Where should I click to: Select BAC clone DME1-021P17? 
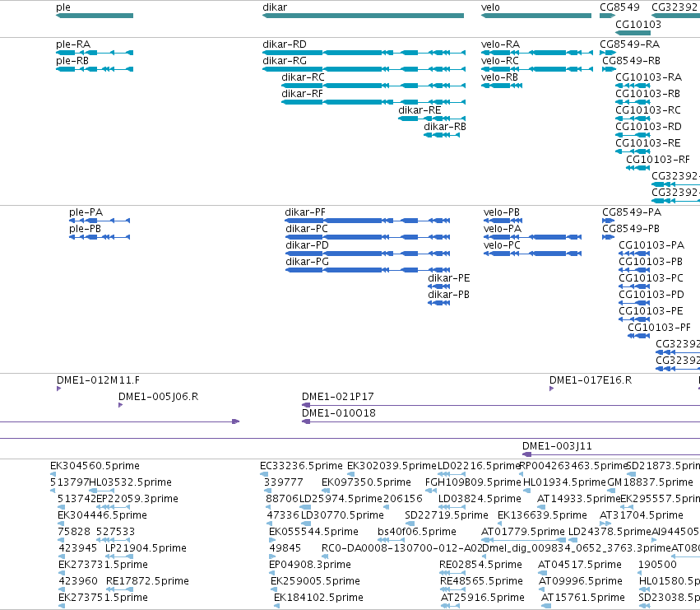click(x=501, y=405)
